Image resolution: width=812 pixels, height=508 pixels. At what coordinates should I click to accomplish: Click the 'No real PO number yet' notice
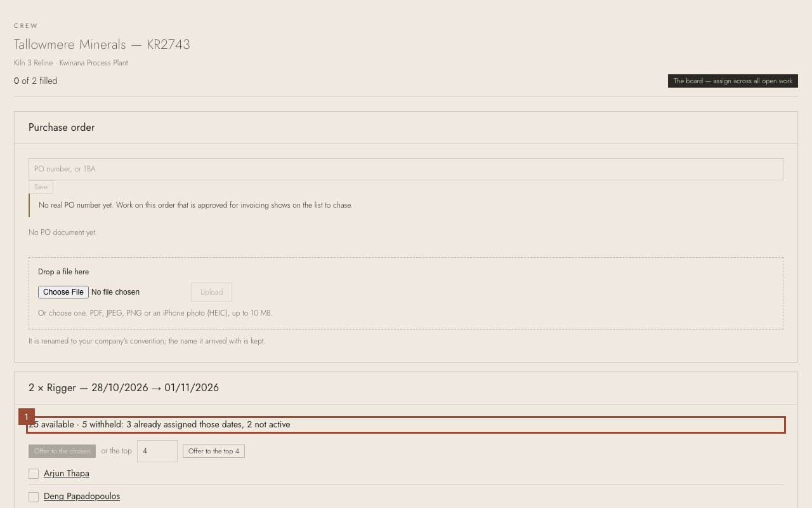coord(195,205)
